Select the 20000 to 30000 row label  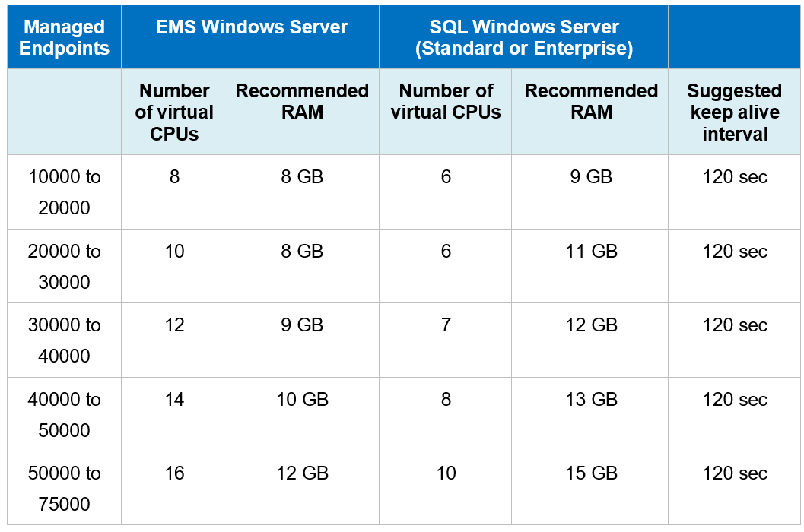[x=64, y=266]
